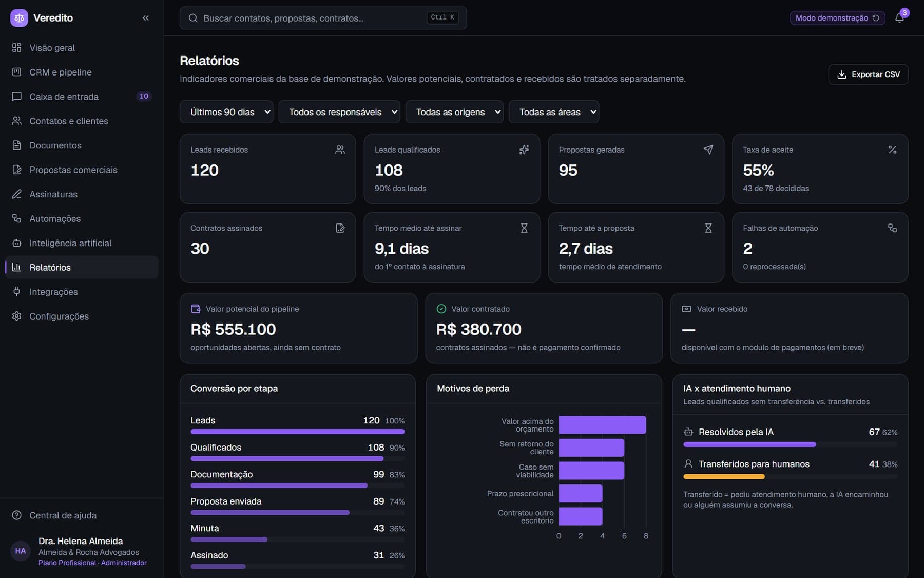
Task: Click the R$ 380.700 contracted value
Action: (478, 329)
